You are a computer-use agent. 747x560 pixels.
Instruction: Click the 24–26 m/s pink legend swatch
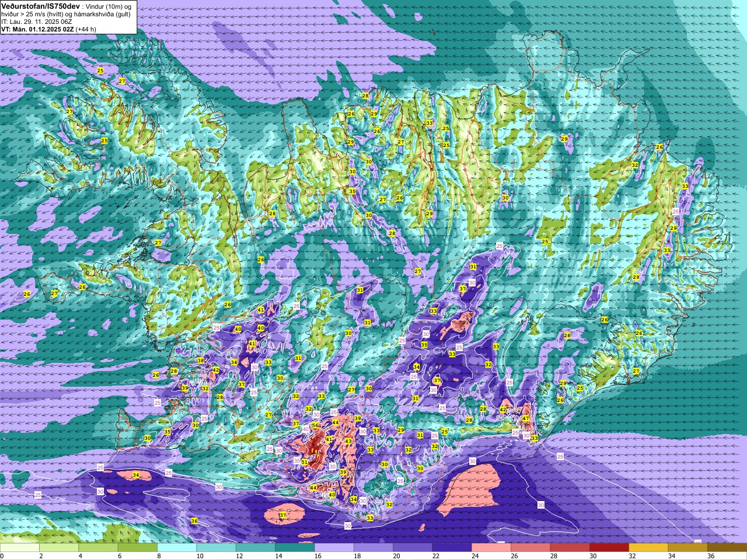point(491,548)
